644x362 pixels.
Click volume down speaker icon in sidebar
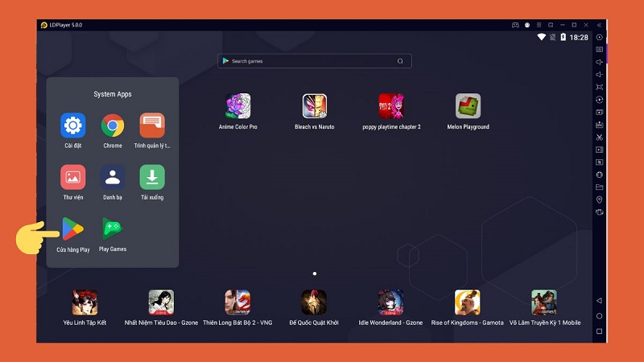599,75
